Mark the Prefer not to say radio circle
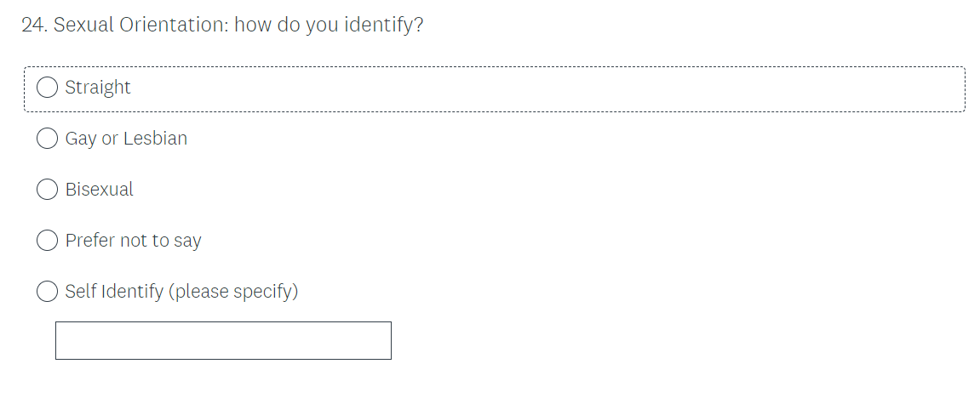The width and height of the screenshot is (980, 398). pyautogui.click(x=48, y=241)
